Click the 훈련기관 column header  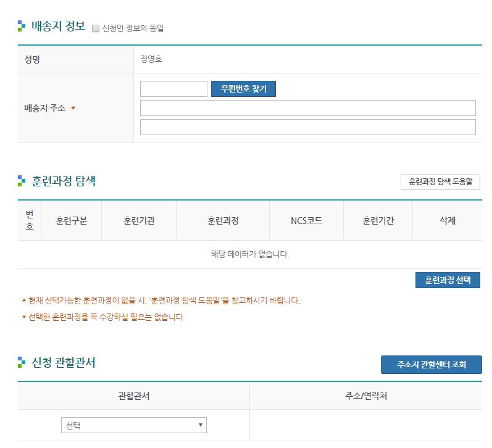click(139, 220)
